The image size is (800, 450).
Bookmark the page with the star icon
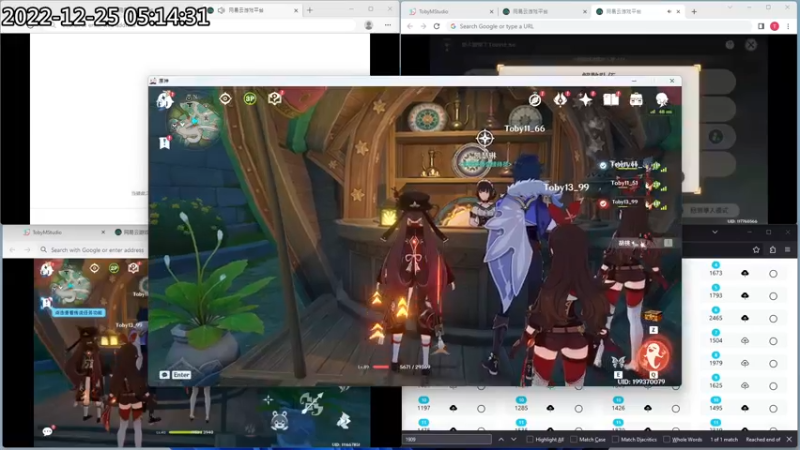(756, 249)
